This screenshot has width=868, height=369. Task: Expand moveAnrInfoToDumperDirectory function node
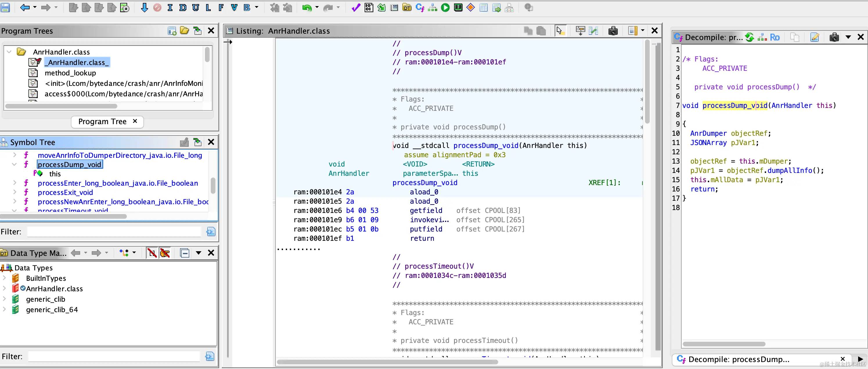(15, 155)
